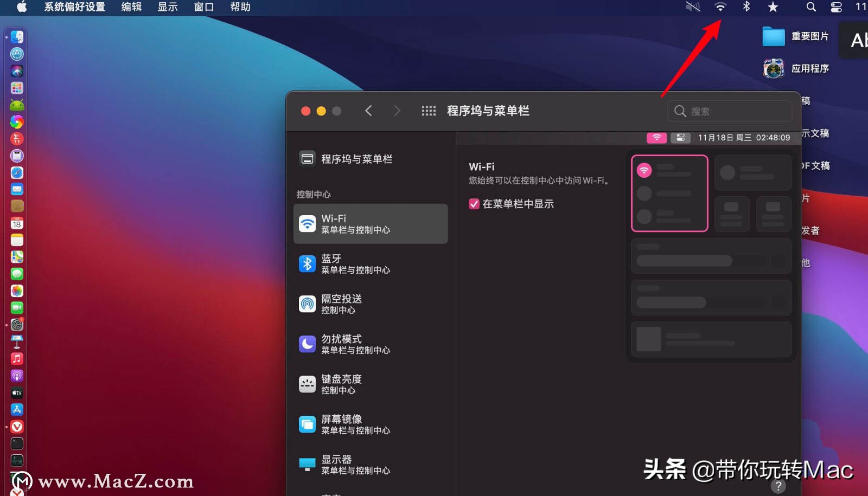
Task: Click the Show All preferences grid icon
Action: 429,111
